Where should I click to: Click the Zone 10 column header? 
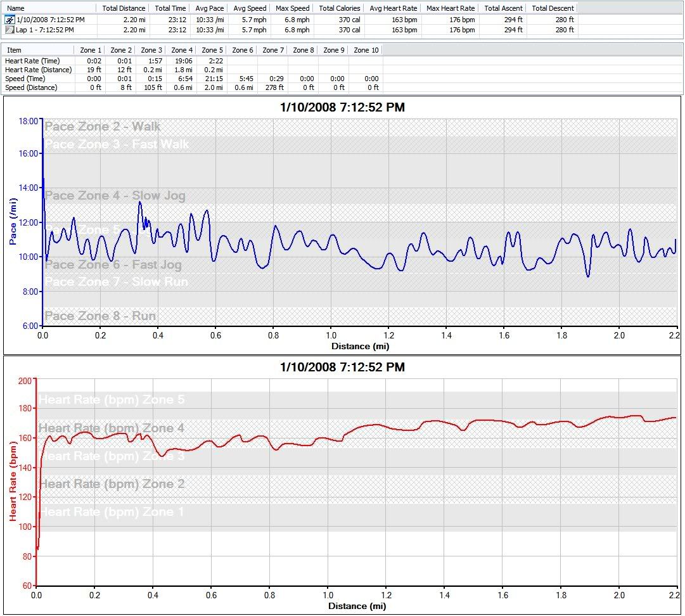click(366, 50)
